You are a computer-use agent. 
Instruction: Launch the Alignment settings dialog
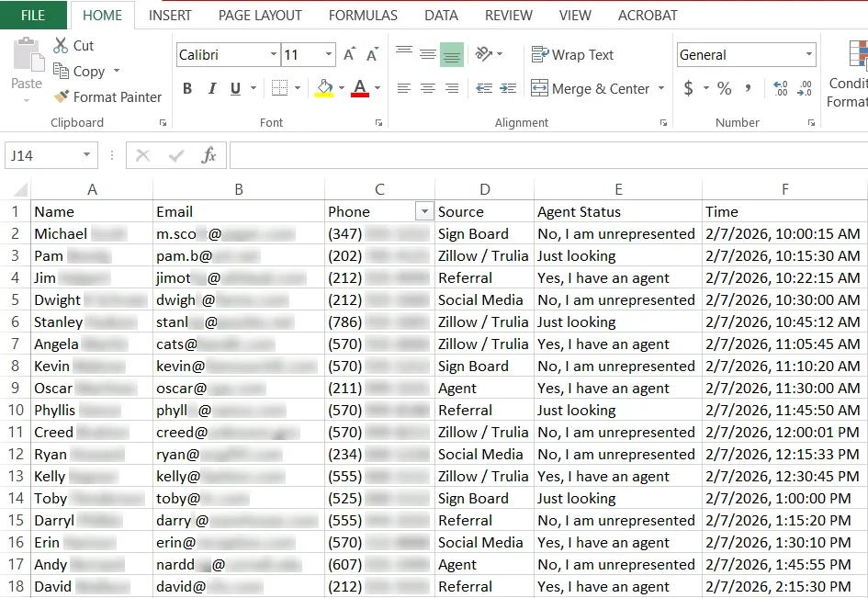(x=663, y=123)
